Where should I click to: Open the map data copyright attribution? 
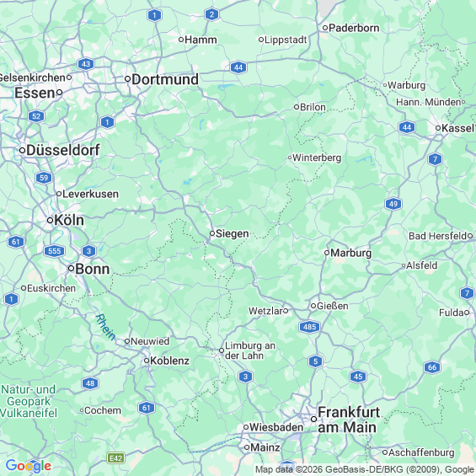[365, 469]
